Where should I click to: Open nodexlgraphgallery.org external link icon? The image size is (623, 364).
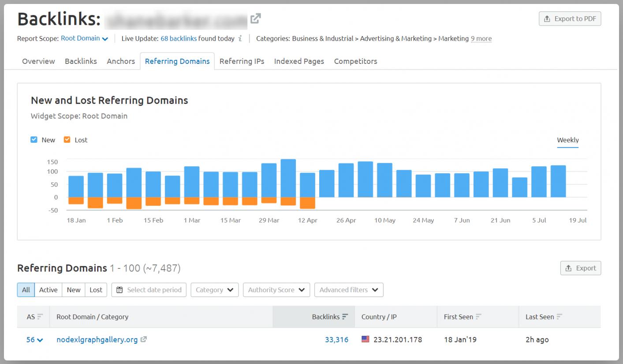point(143,340)
